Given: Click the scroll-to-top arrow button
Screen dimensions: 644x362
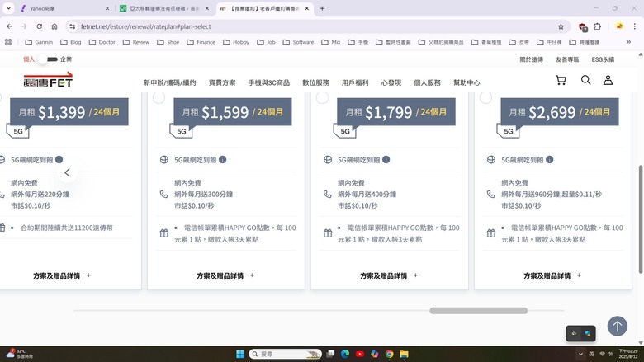Looking at the screenshot, I should [617, 327].
